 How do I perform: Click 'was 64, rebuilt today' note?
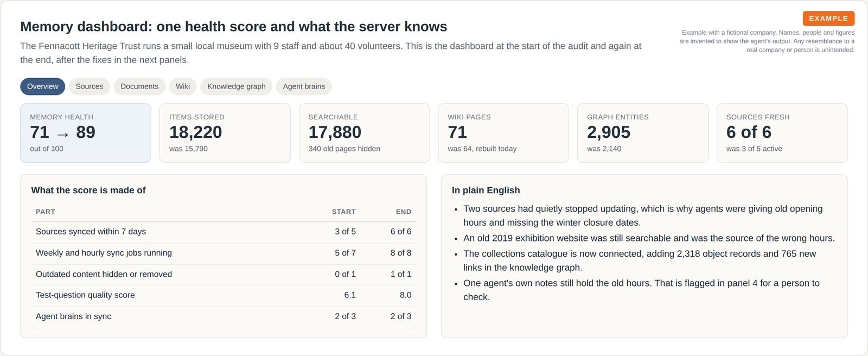click(x=482, y=149)
